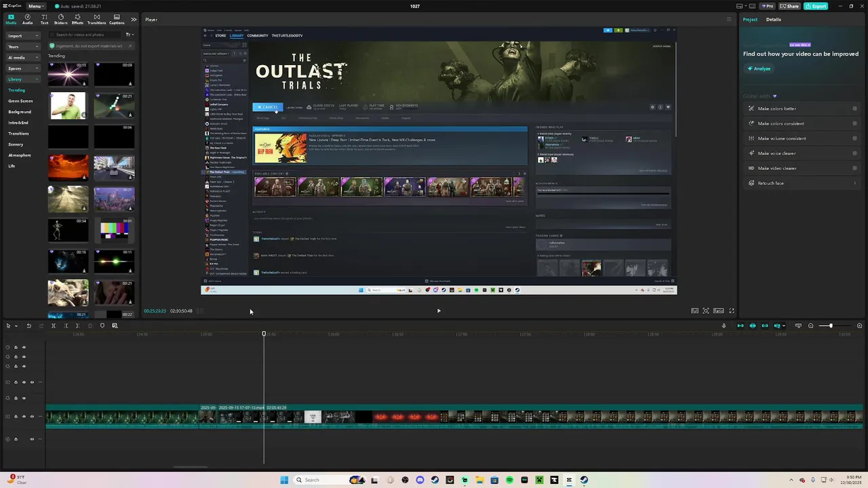The image size is (868, 488).
Task: Select the Scenery category
Action: [16, 144]
